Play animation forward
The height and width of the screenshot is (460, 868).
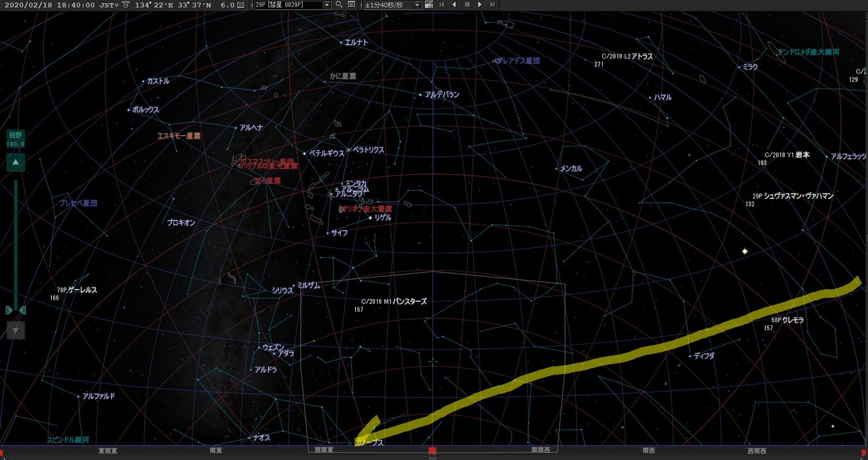coord(480,4)
